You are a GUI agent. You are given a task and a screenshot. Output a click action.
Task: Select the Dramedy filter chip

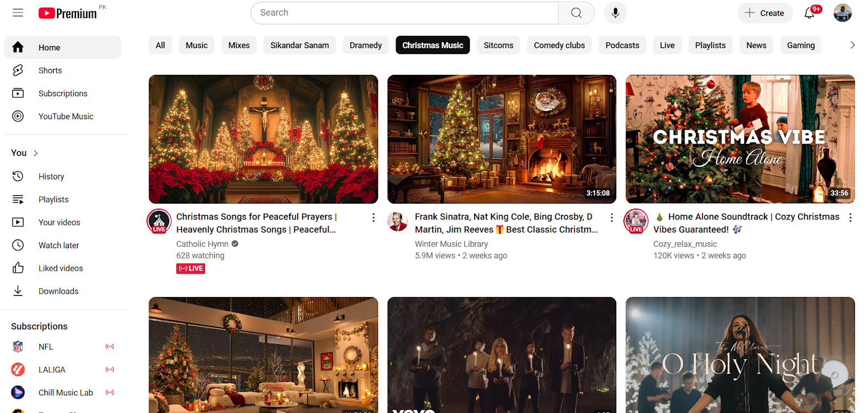pos(366,45)
